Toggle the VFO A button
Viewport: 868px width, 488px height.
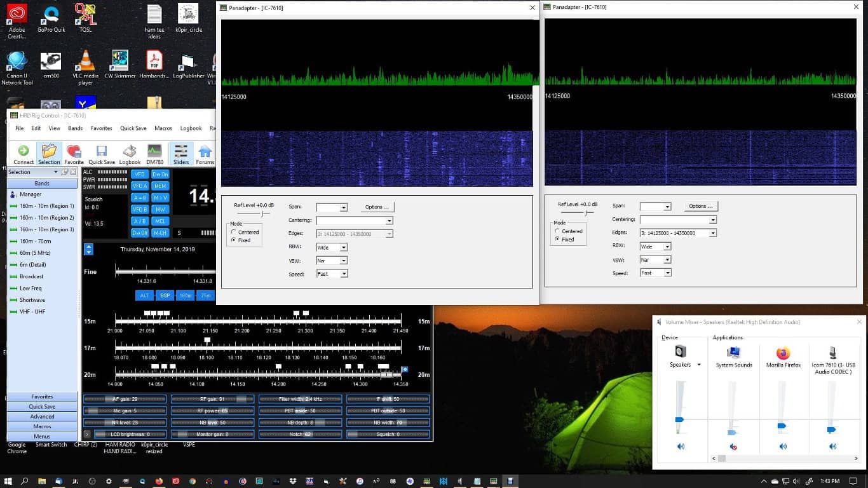tap(140, 186)
